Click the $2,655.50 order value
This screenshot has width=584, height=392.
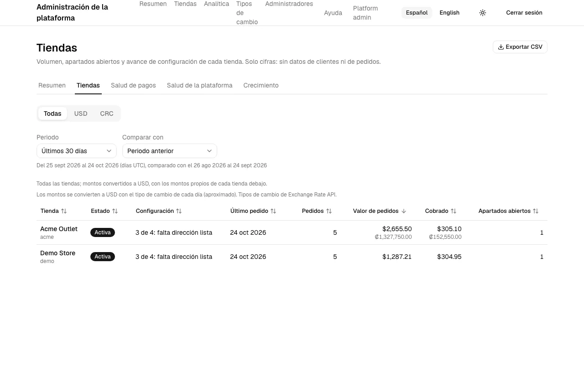(x=397, y=229)
